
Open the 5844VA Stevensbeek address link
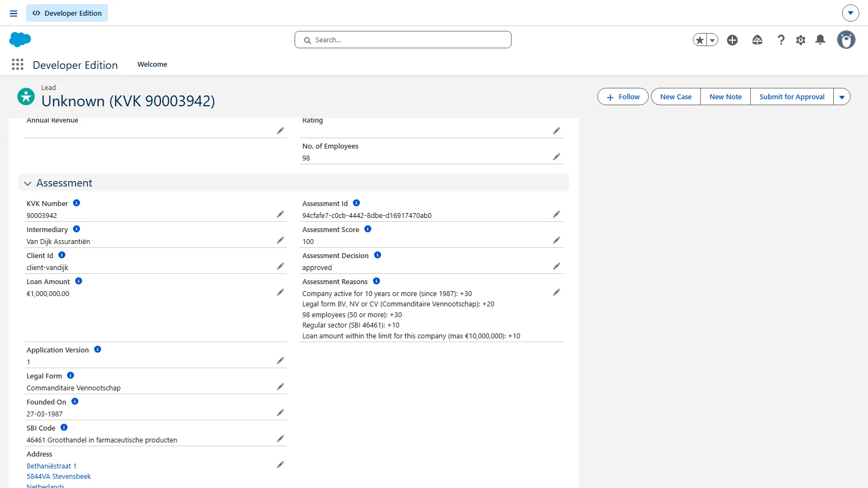coord(59,477)
